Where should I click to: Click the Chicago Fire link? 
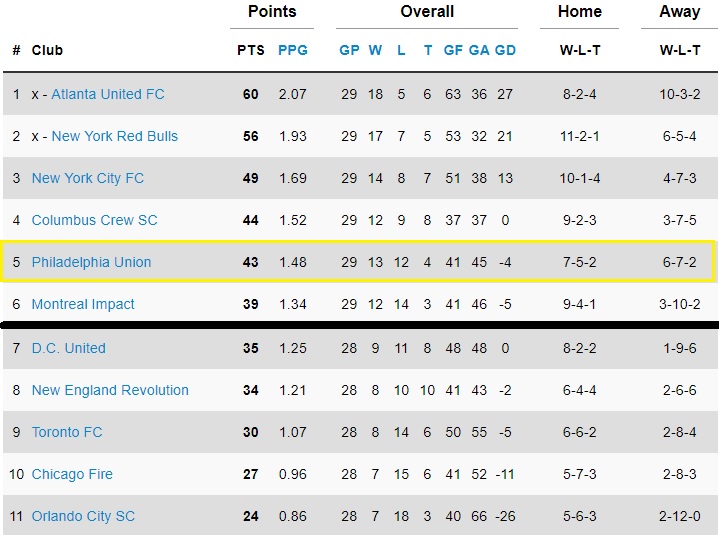click(x=72, y=474)
